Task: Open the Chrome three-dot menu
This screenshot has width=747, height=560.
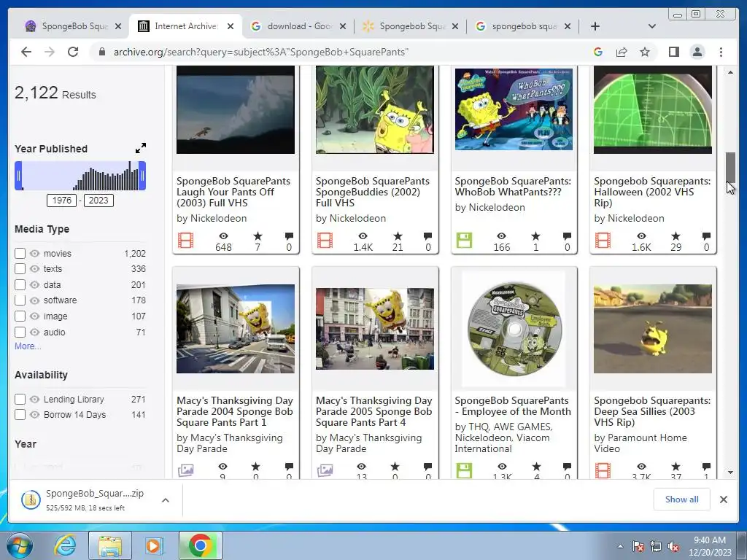Action: point(721,52)
